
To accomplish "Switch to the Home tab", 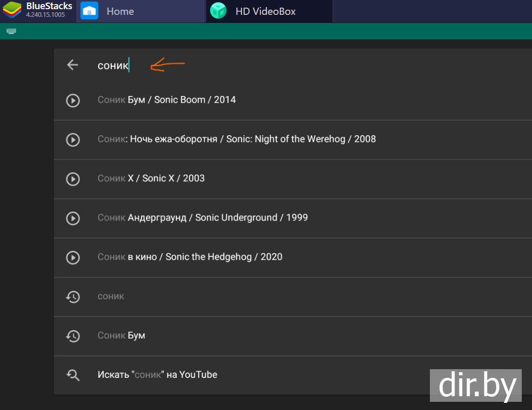I will (x=120, y=11).
